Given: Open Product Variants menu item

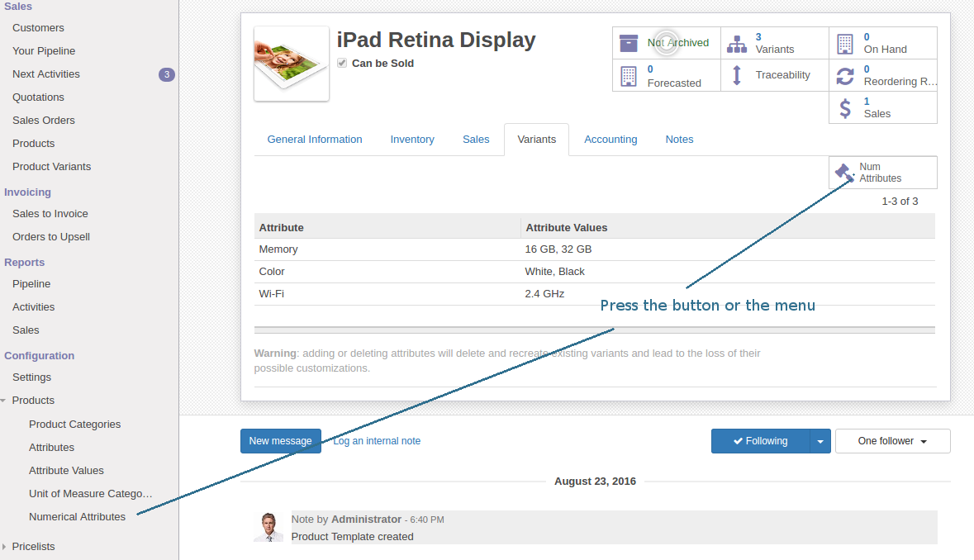Looking at the screenshot, I should click(x=51, y=166).
